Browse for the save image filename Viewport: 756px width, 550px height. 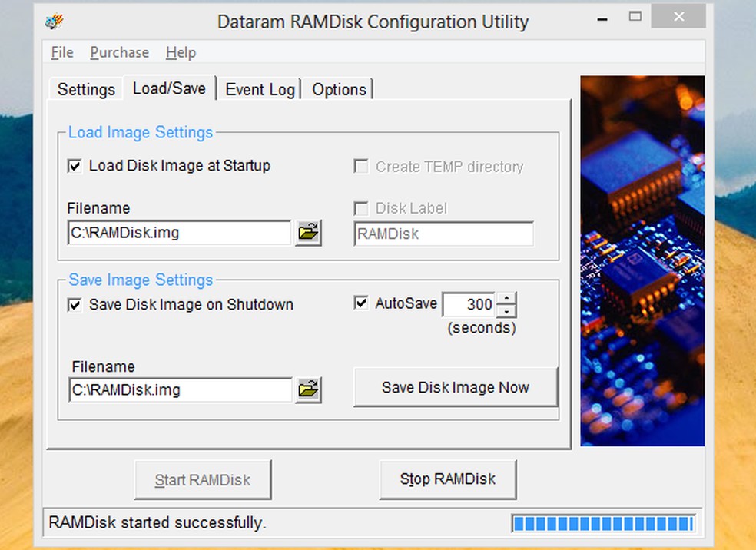308,389
